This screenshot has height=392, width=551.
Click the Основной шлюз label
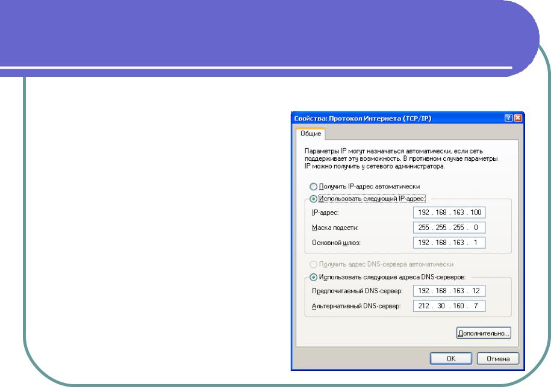point(336,243)
